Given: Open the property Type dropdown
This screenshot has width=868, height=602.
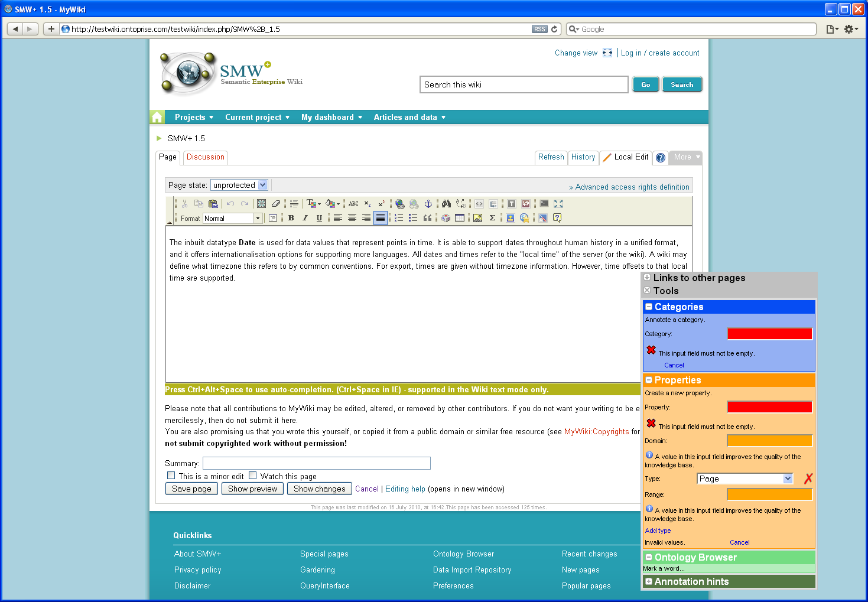Looking at the screenshot, I should (788, 479).
